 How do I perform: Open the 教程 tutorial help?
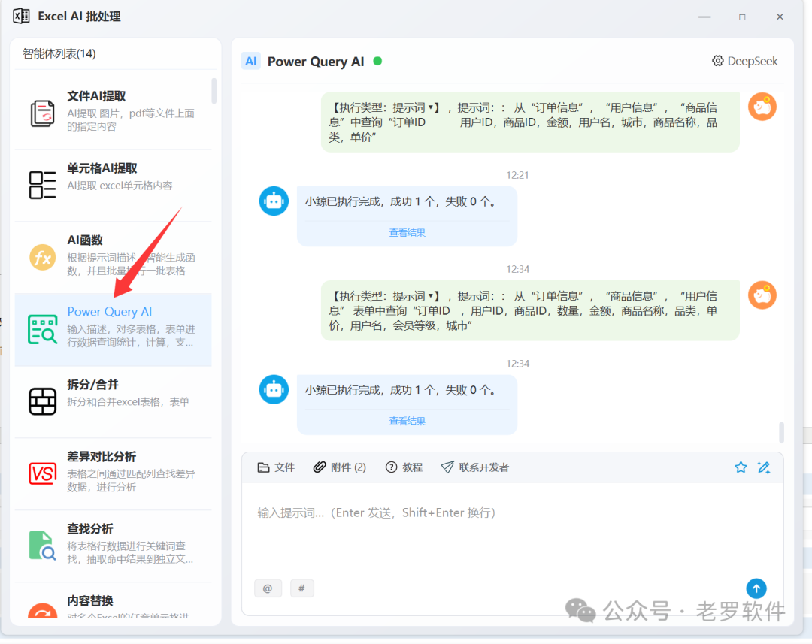(x=404, y=467)
